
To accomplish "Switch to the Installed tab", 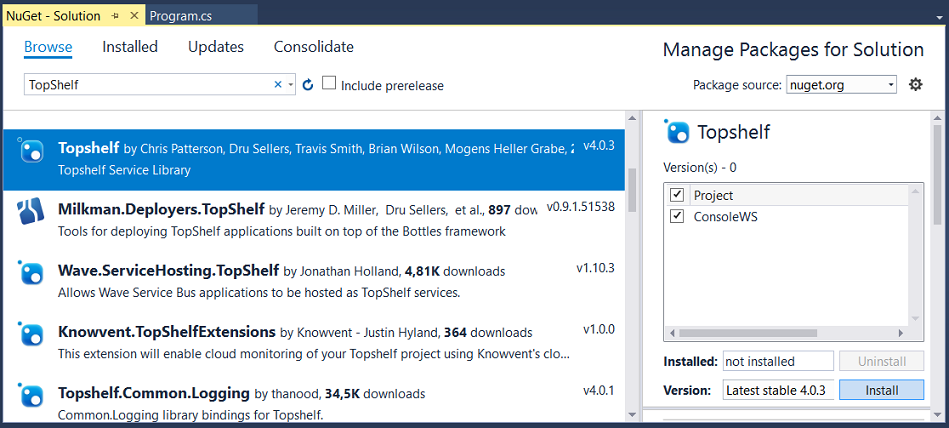I will click(130, 47).
